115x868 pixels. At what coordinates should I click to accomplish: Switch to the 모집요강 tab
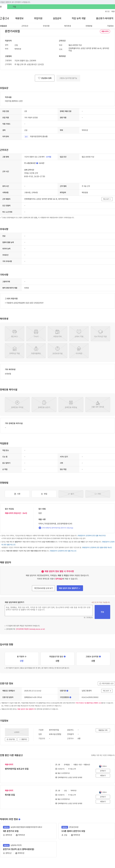point(3,26)
